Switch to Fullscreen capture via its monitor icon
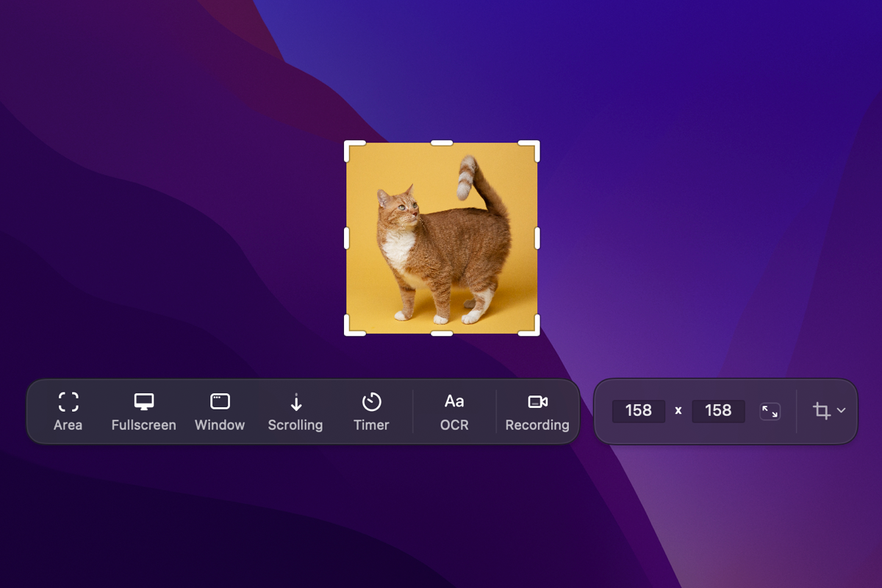Image resolution: width=882 pixels, height=588 pixels. [x=143, y=401]
